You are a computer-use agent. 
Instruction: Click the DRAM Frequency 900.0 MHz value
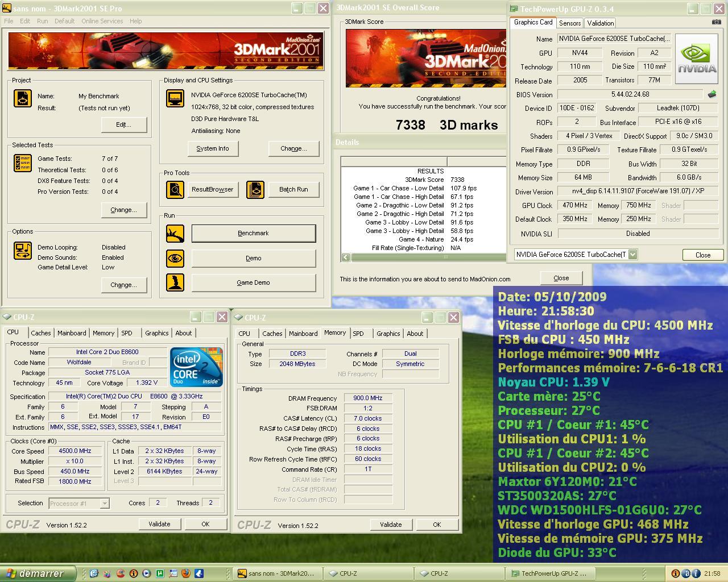pos(368,398)
